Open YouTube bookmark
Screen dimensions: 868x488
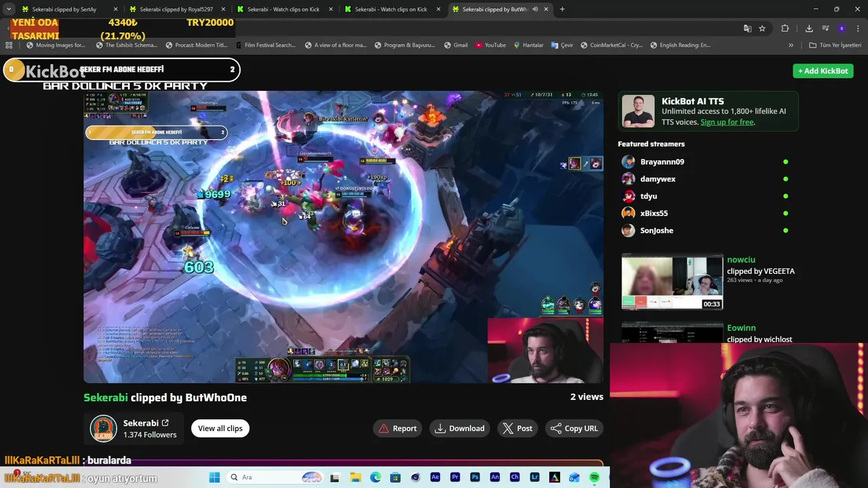pos(490,45)
